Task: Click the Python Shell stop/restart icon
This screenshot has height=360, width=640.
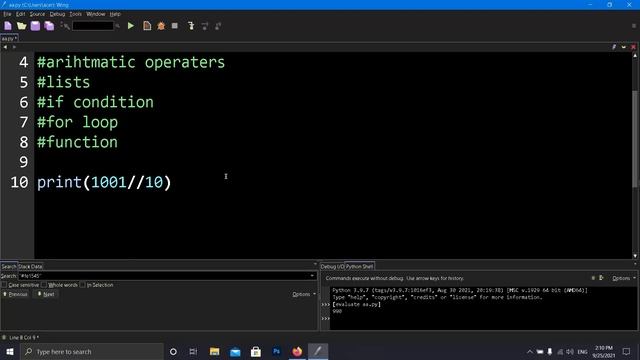Action: click(x=593, y=278)
